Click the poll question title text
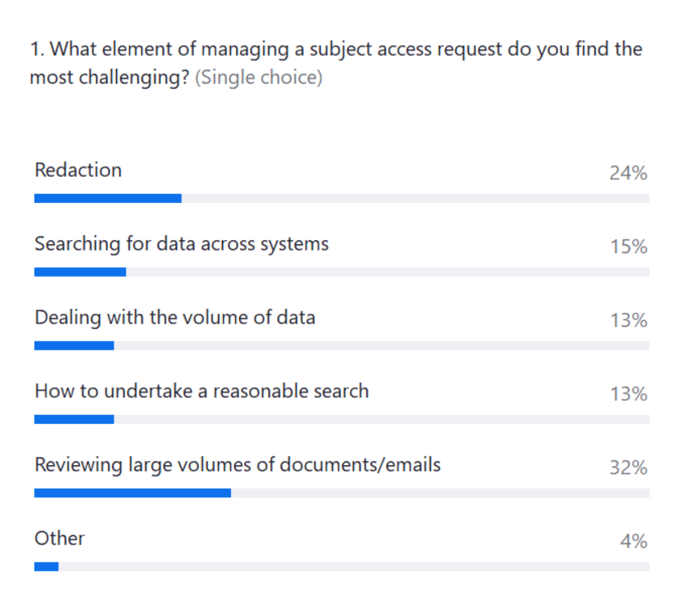 (x=336, y=50)
